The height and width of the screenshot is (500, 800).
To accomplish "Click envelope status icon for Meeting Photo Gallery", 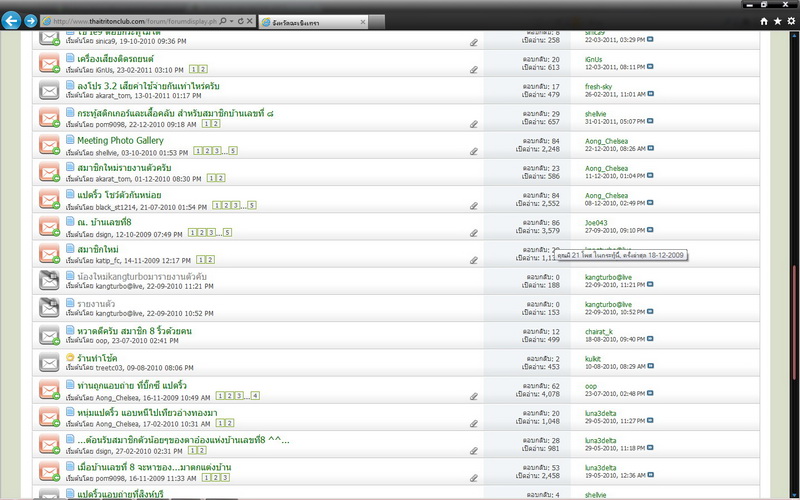I will [49, 145].
